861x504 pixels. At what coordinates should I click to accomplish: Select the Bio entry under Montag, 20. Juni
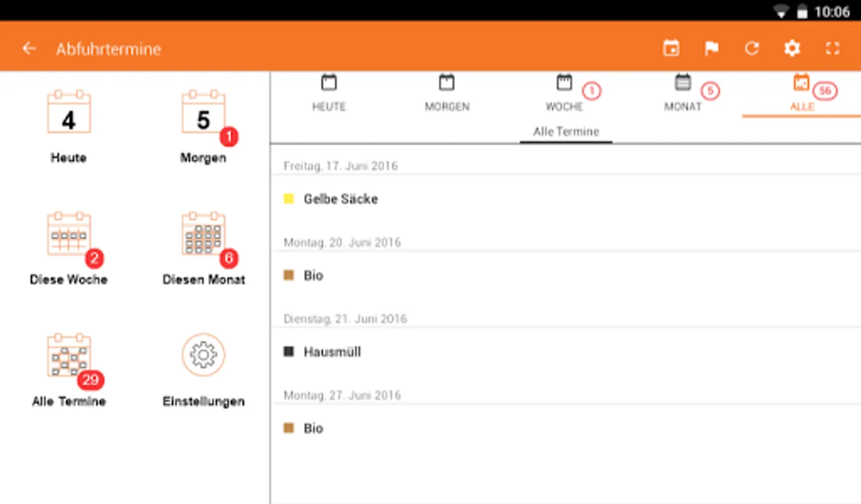566,276
